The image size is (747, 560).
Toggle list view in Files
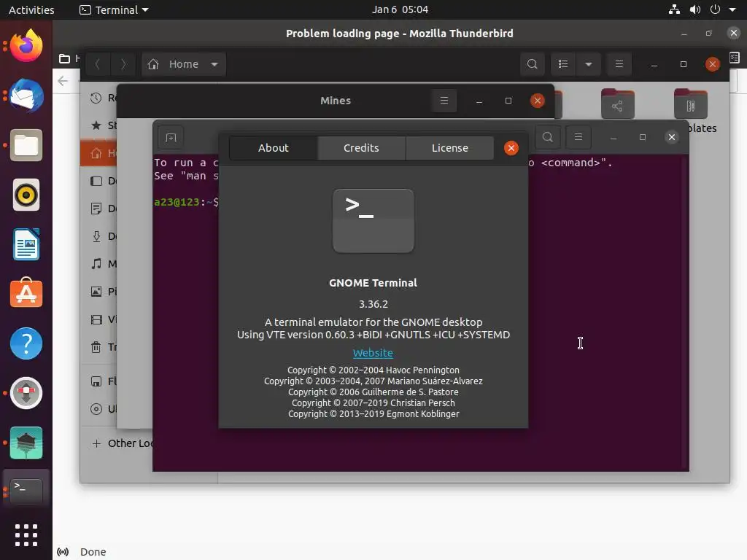coord(563,64)
